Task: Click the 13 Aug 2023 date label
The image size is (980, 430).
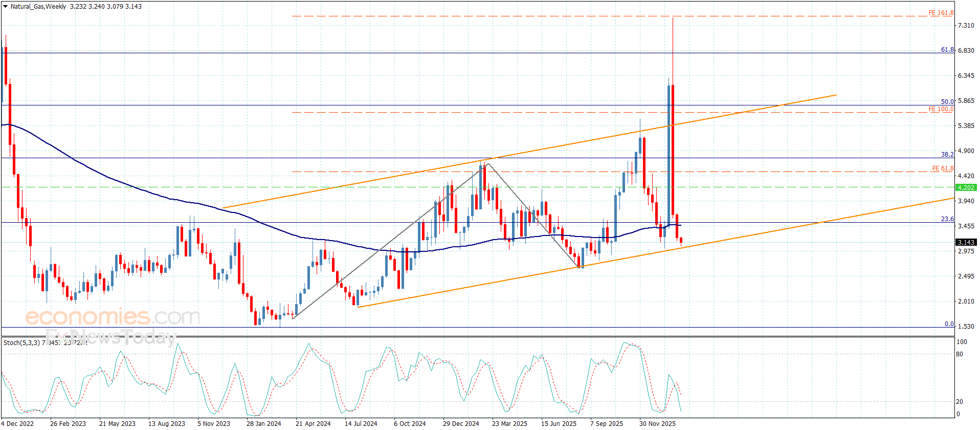Action: click(166, 423)
